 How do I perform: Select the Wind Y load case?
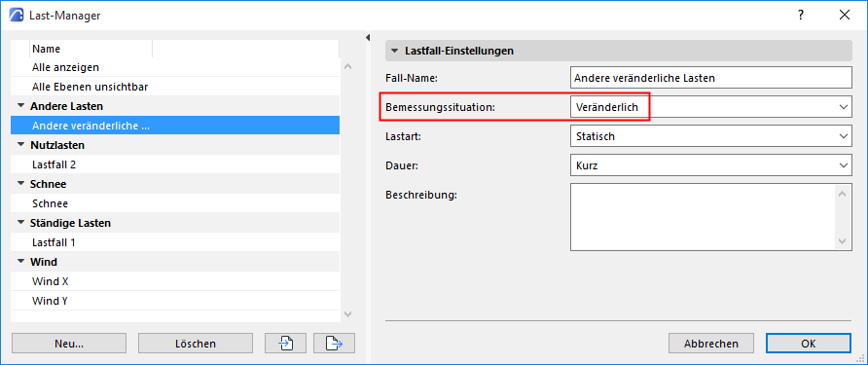tap(175, 301)
